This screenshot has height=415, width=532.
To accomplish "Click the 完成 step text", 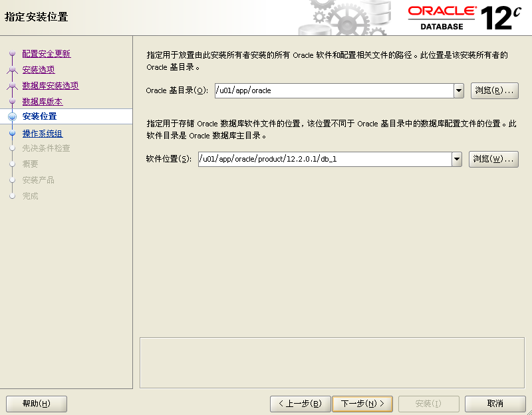I will (30, 196).
